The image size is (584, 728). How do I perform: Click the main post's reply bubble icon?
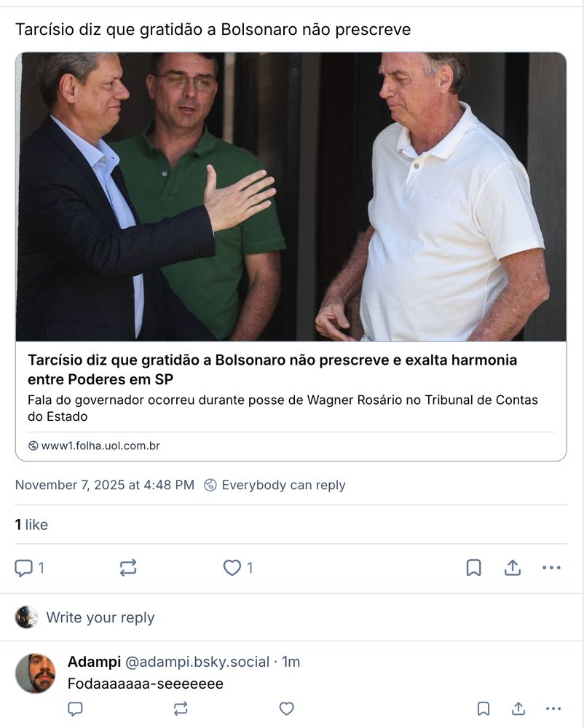coord(24,568)
